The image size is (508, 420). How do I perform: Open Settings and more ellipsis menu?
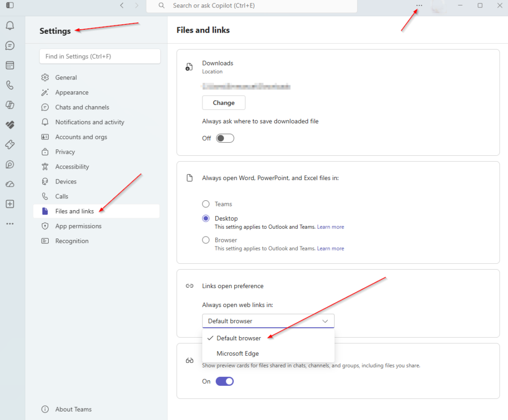[419, 5]
